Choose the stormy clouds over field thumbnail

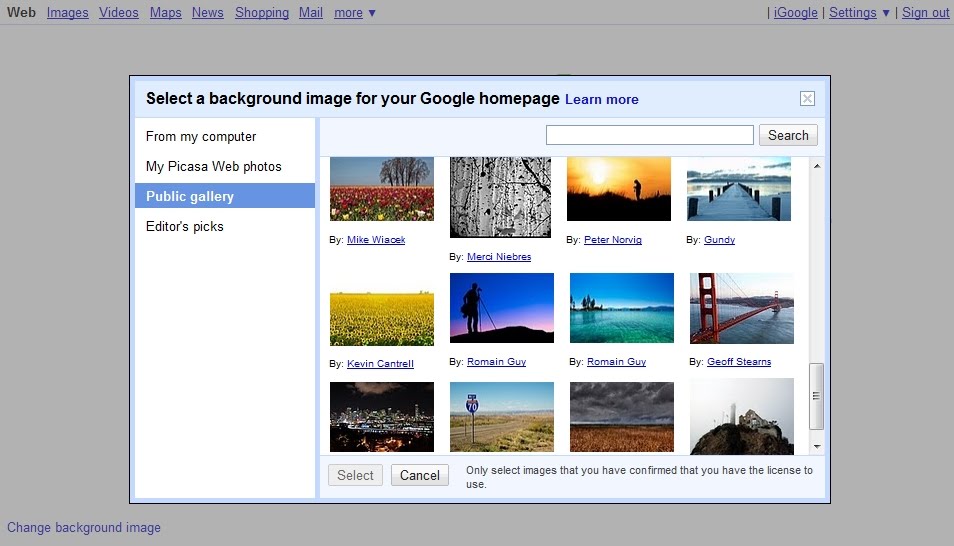(621, 417)
